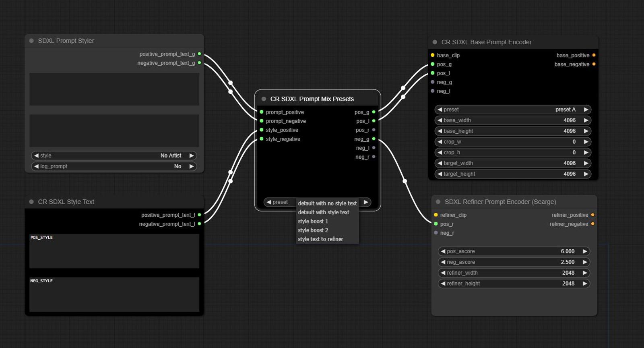Viewport: 644px width, 348px height.
Task: Collapse the CR SDXL Style Text node dot
Action: click(x=31, y=202)
